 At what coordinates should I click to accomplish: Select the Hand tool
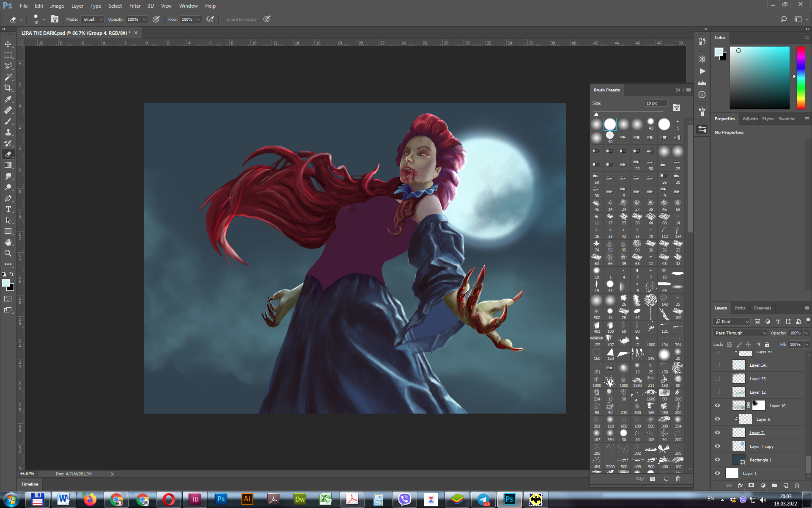coord(8,242)
